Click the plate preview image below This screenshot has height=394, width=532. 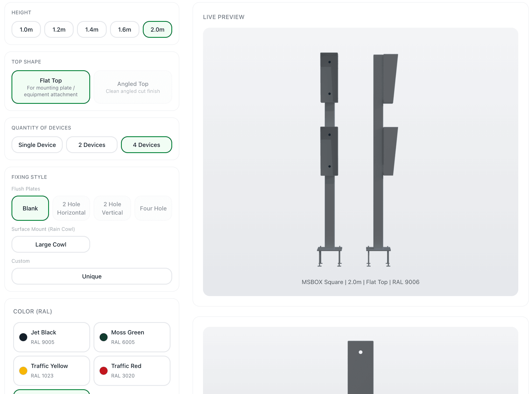(x=361, y=367)
